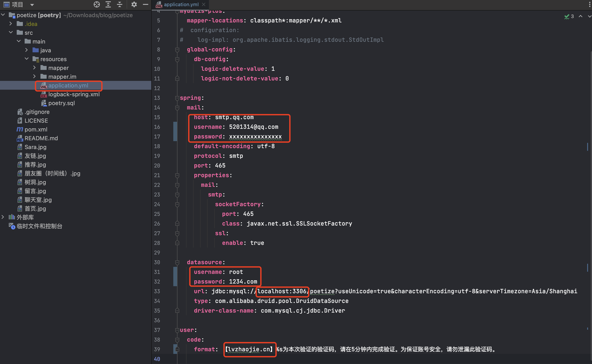
Task: Click the locate/select opened file target icon
Action: click(x=97, y=4)
